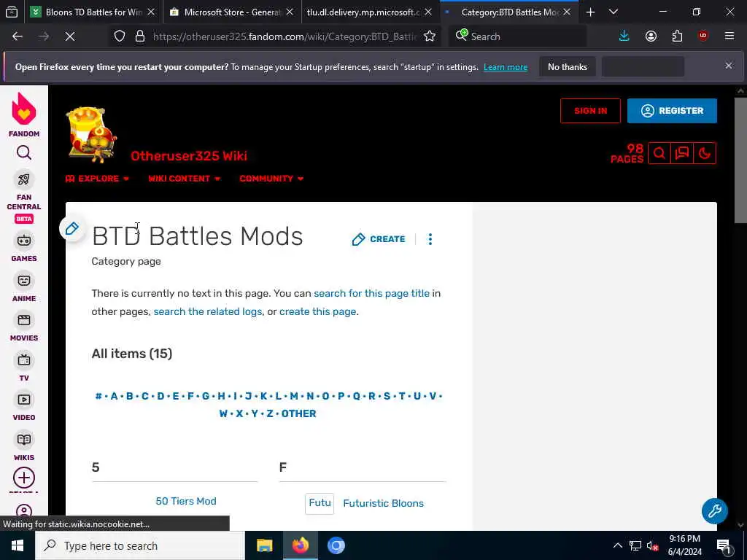Screen dimensions: 747x560
Task: Go back to previous page
Action: click(18, 36)
